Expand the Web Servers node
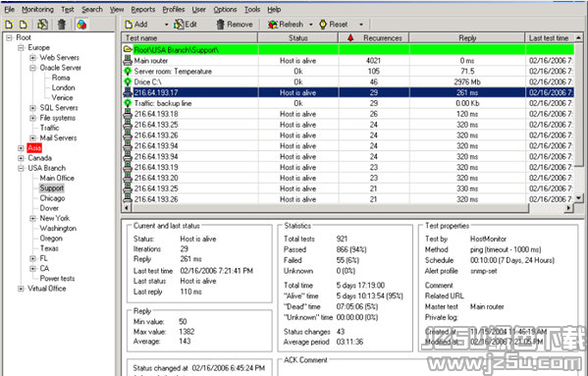The width and height of the screenshot is (588, 376). [x=33, y=58]
